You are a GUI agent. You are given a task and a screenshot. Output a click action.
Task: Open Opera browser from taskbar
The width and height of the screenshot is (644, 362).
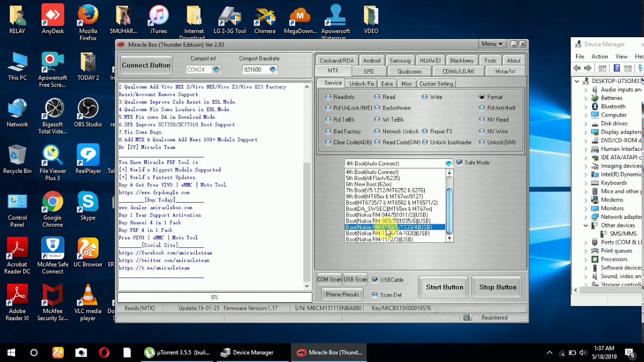(104, 352)
